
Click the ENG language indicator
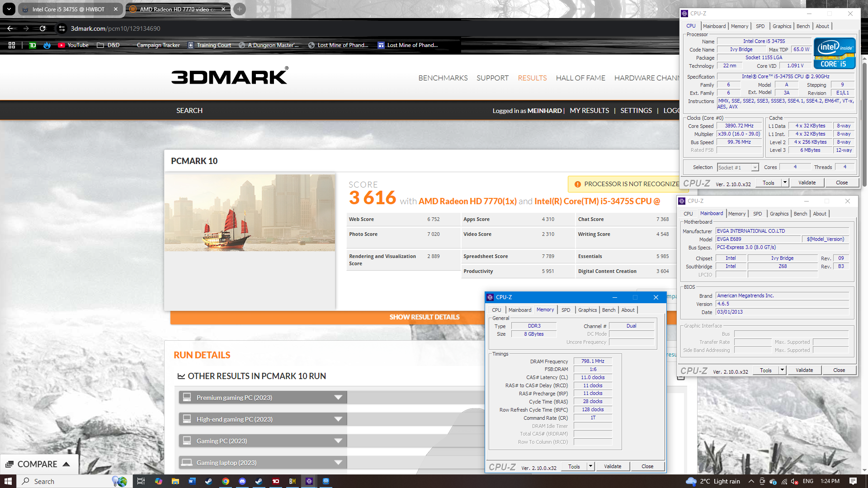pyautogui.click(x=808, y=481)
